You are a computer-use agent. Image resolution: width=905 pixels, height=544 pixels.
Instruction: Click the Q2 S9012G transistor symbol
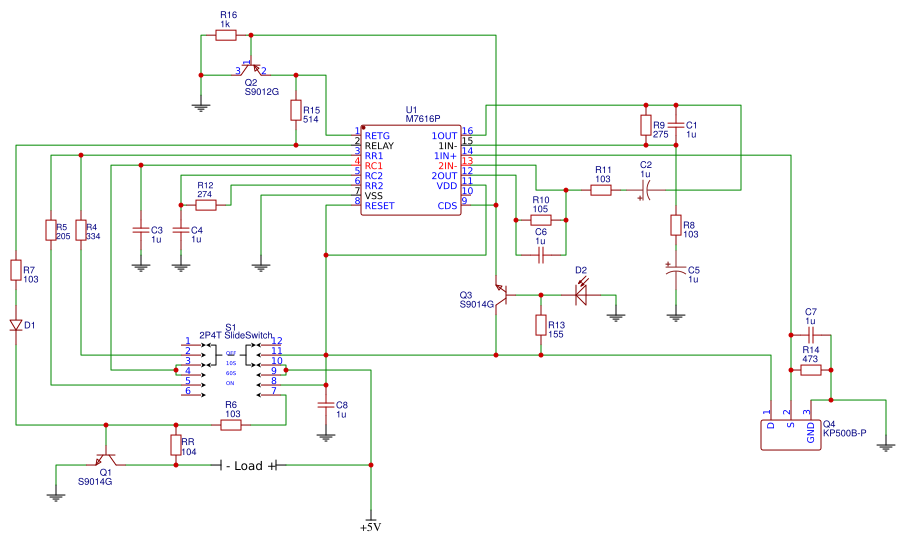coord(250,69)
